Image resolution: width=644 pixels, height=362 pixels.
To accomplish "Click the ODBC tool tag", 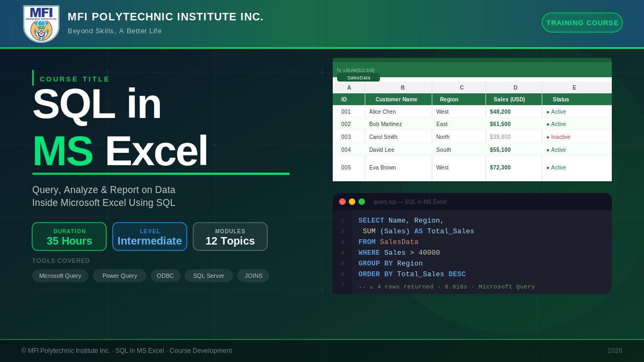I will 165,276.
